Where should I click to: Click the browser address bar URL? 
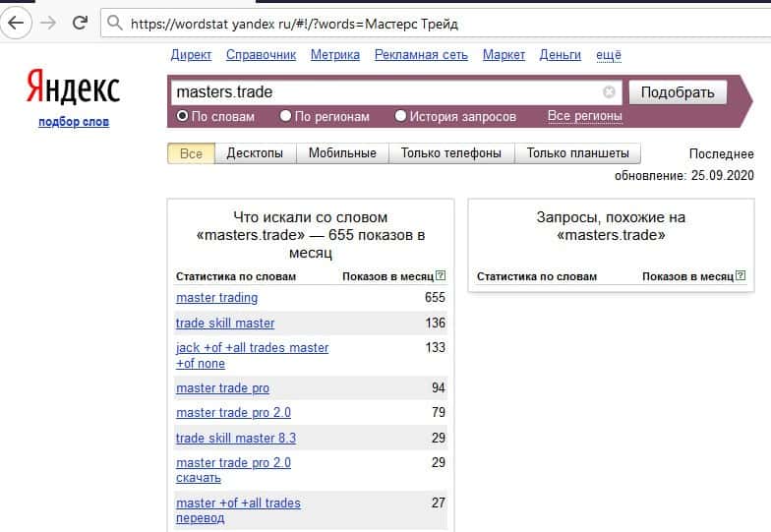(294, 24)
